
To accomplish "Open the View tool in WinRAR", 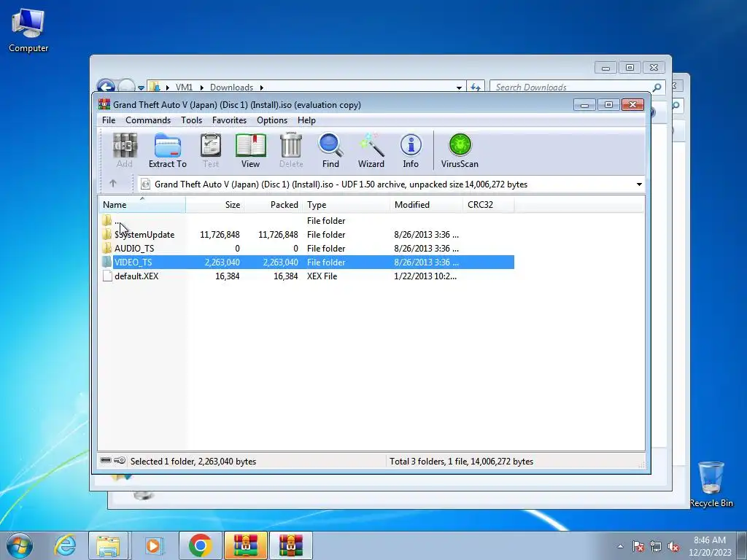I will point(251,150).
